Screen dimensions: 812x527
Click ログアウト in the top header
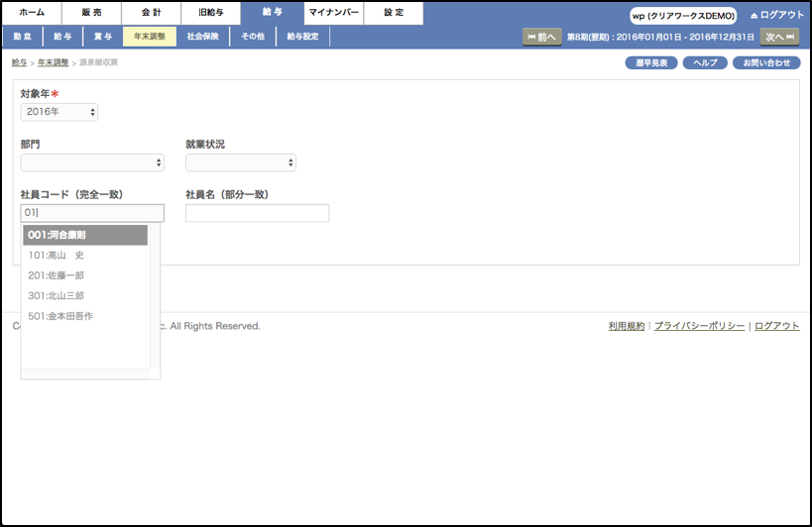(x=776, y=16)
